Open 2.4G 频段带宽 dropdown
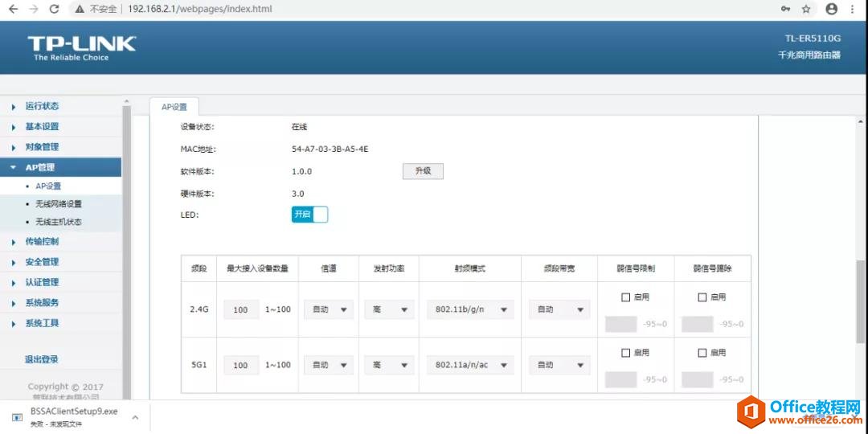868x434 pixels. point(559,309)
